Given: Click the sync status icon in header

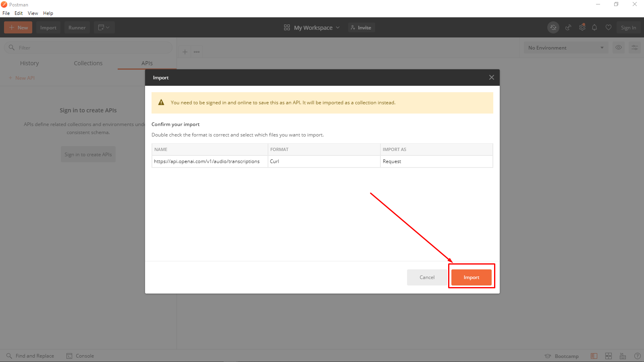Looking at the screenshot, I should pyautogui.click(x=553, y=27).
